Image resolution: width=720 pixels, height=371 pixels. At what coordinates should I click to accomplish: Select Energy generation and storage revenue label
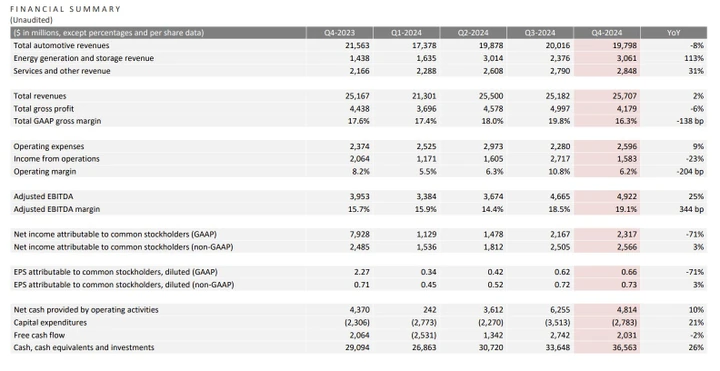tap(84, 58)
